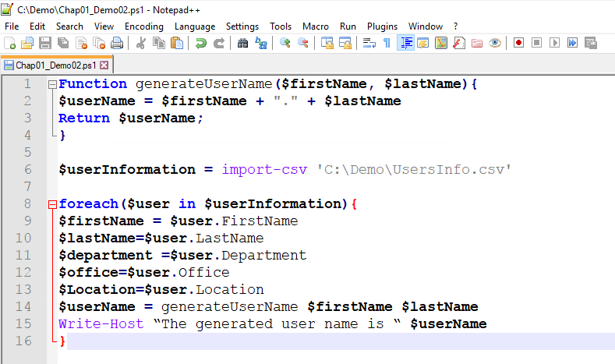Stop macro recording square button
Screen dimensions: 615x364
[x=536, y=43]
